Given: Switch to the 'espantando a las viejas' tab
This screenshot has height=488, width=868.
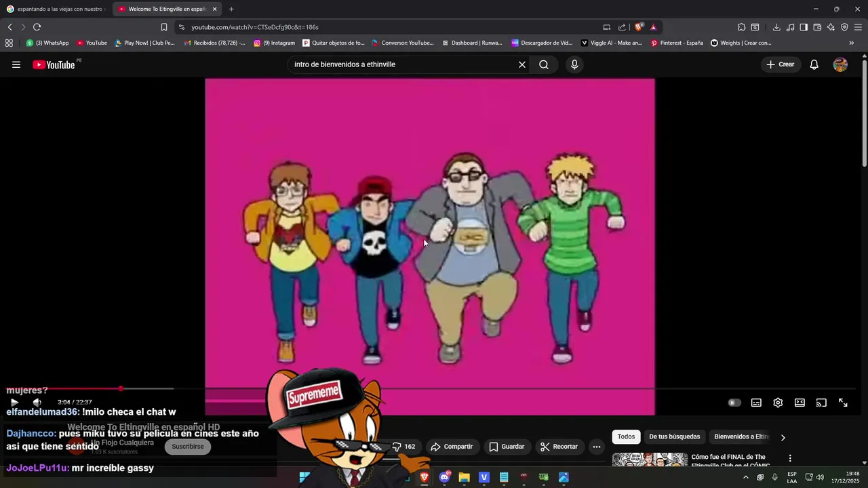Looking at the screenshot, I should 55,9.
